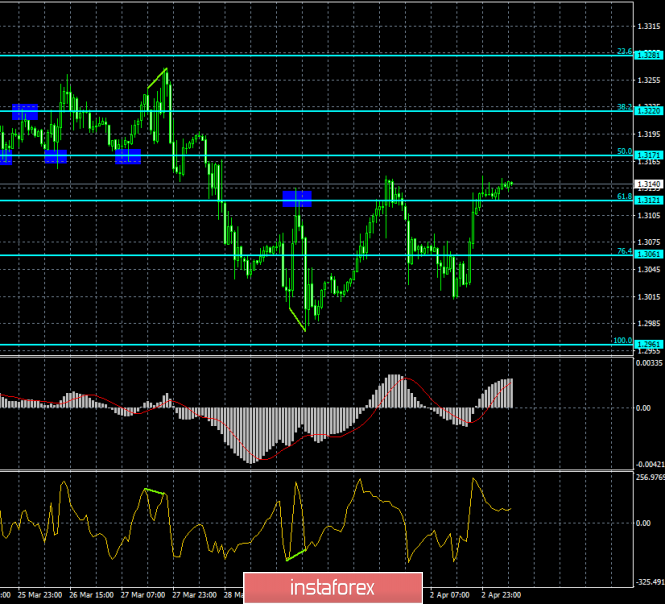The image size is (665, 604).
Task: Select the blue rectangle on the 61.8 line
Action: 297,199
